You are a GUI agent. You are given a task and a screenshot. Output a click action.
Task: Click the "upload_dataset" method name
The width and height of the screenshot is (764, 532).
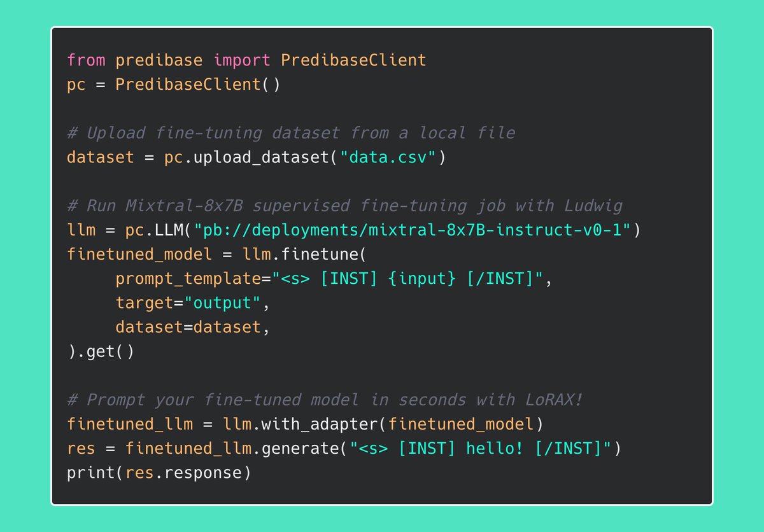pos(261,157)
